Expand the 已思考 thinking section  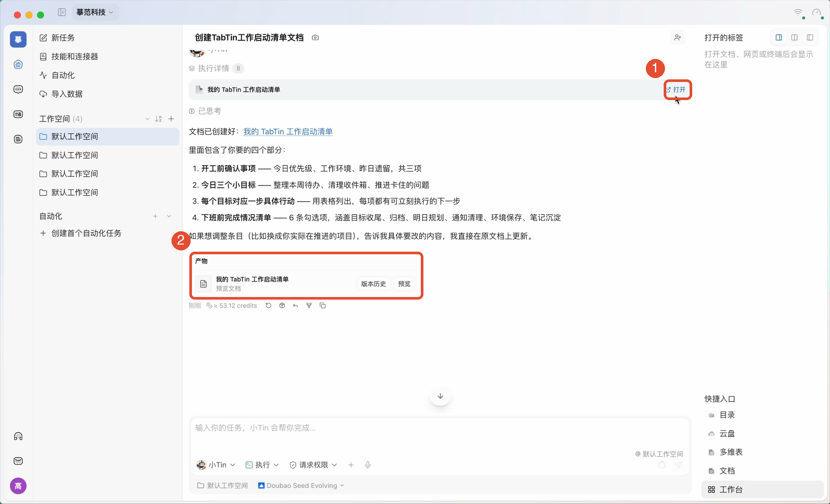pyautogui.click(x=205, y=111)
